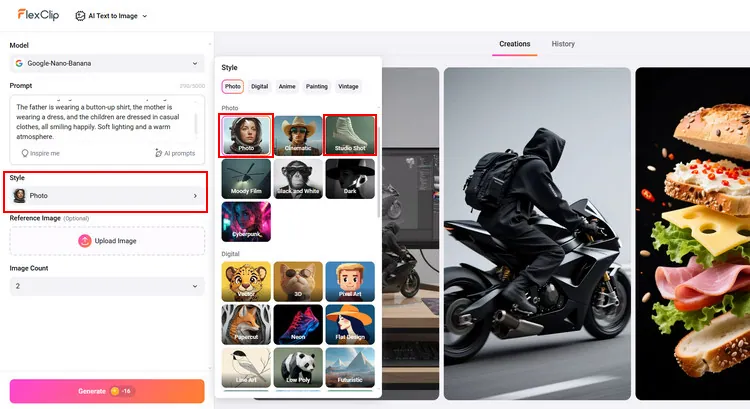
Task: Filter styles by Digital category
Action: click(x=259, y=87)
